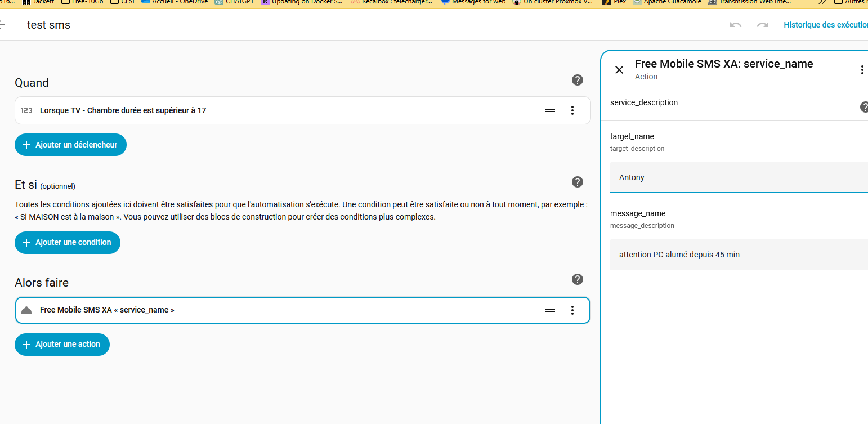Click the message field with attention PC text
Viewport: 868px width, 424px height.
tap(739, 255)
